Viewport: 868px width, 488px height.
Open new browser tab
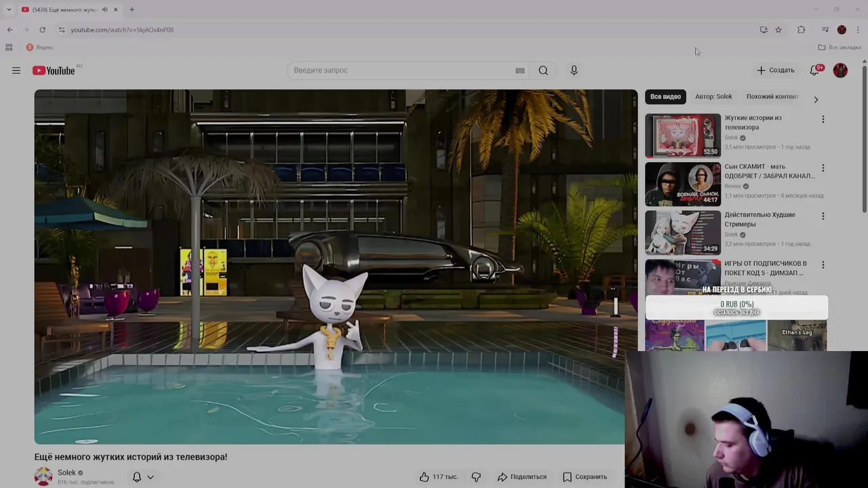click(x=132, y=9)
